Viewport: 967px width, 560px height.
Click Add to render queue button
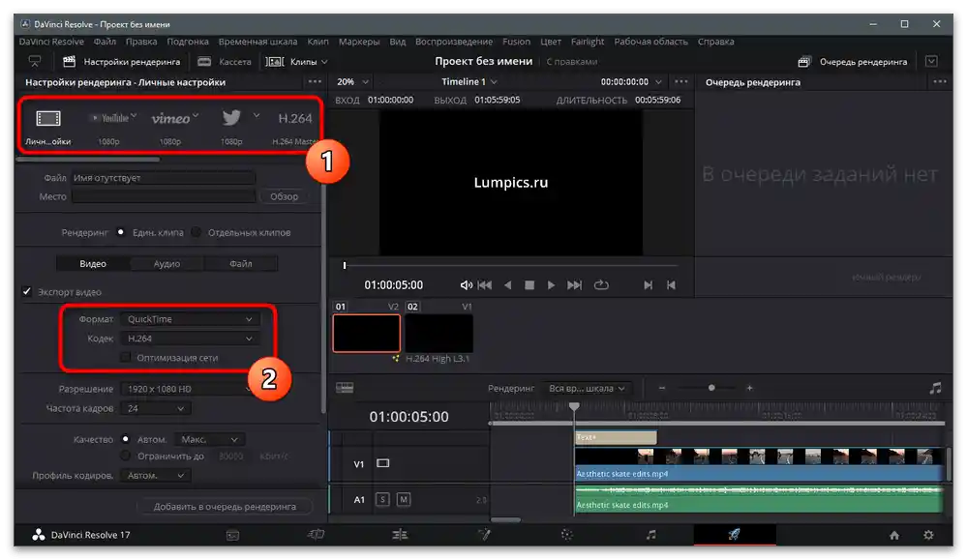(225, 507)
